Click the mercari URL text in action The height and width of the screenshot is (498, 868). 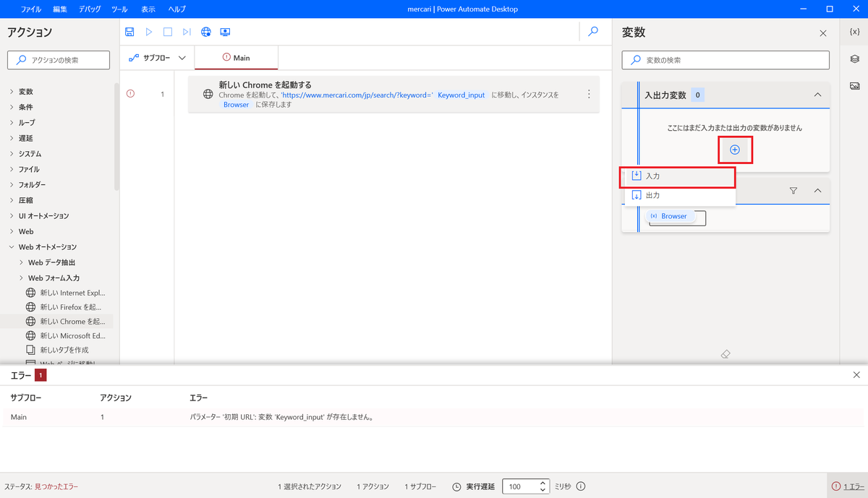coord(357,95)
